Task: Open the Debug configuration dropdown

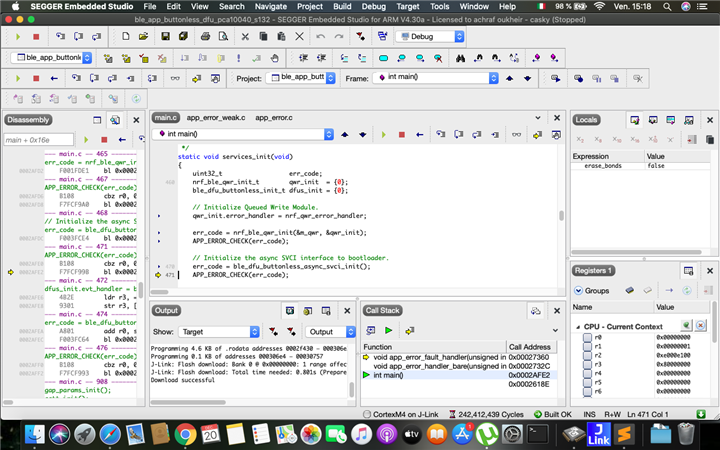Action: [x=430, y=37]
